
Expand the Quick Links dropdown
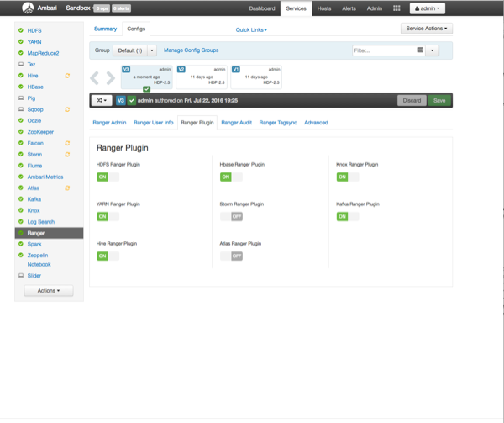[251, 29]
